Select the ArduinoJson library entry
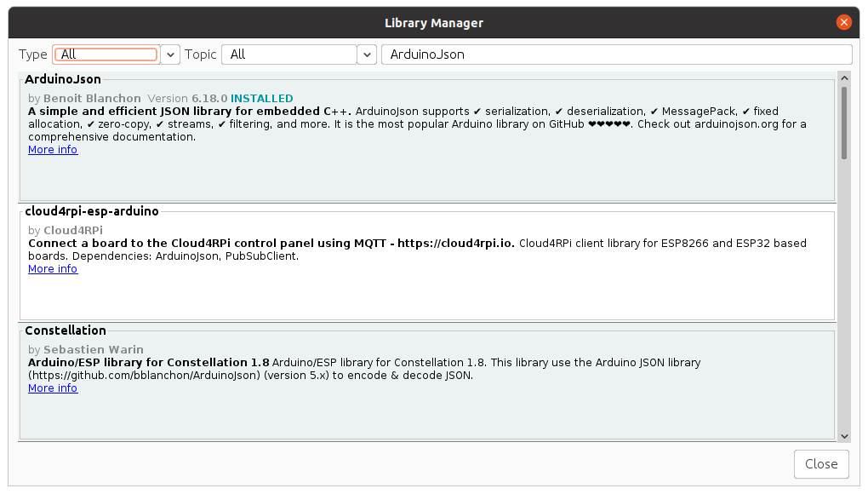The image size is (868, 494). click(x=425, y=175)
